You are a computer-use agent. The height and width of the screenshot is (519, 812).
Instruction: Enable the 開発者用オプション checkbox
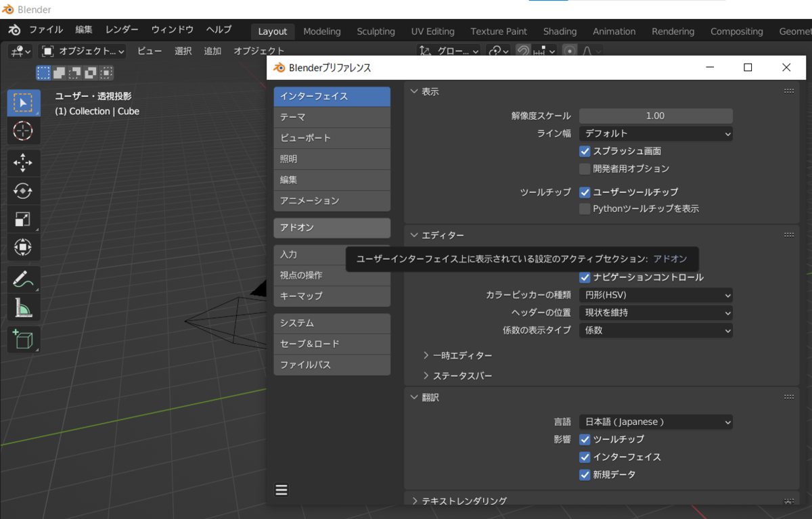pyautogui.click(x=585, y=168)
